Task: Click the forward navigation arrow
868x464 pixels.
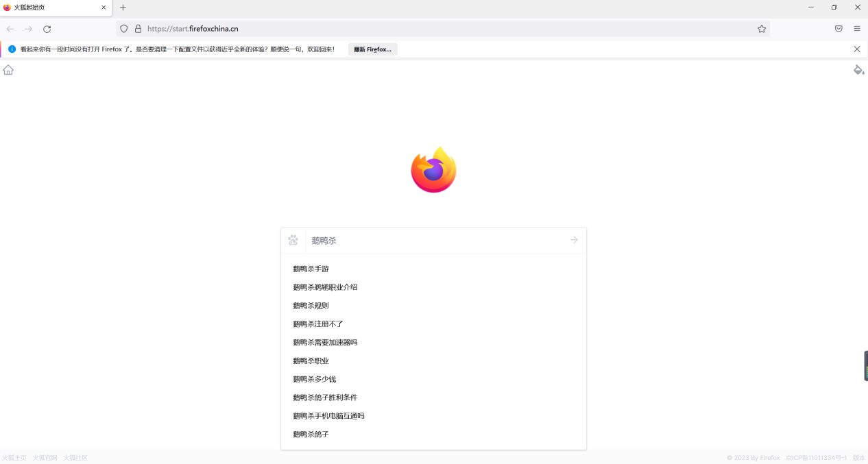Action: coord(28,29)
